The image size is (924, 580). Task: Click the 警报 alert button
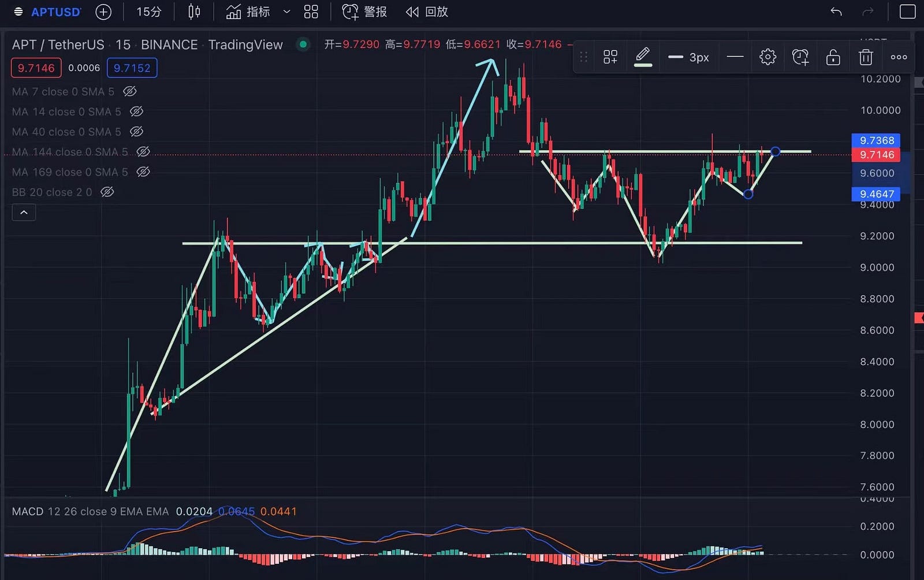tap(364, 12)
